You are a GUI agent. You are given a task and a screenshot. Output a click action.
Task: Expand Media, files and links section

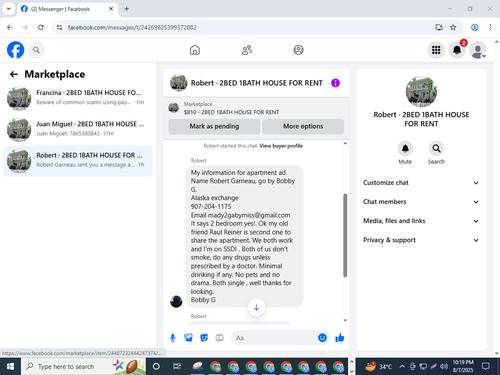(x=421, y=221)
